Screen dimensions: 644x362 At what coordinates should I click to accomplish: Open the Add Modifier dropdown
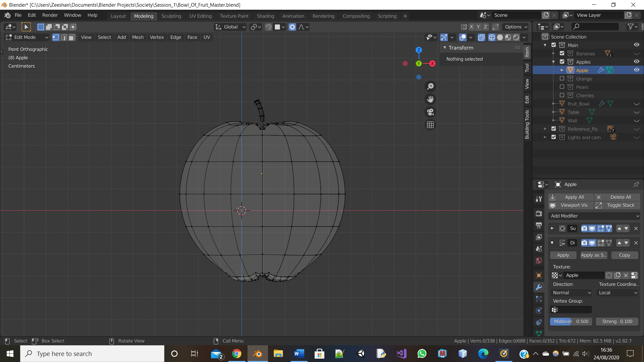click(x=594, y=216)
